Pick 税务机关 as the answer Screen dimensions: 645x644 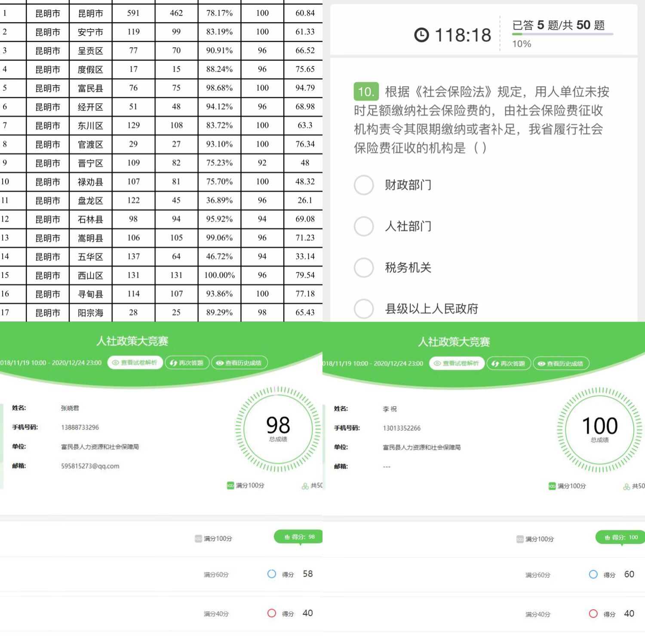pyautogui.click(x=364, y=267)
